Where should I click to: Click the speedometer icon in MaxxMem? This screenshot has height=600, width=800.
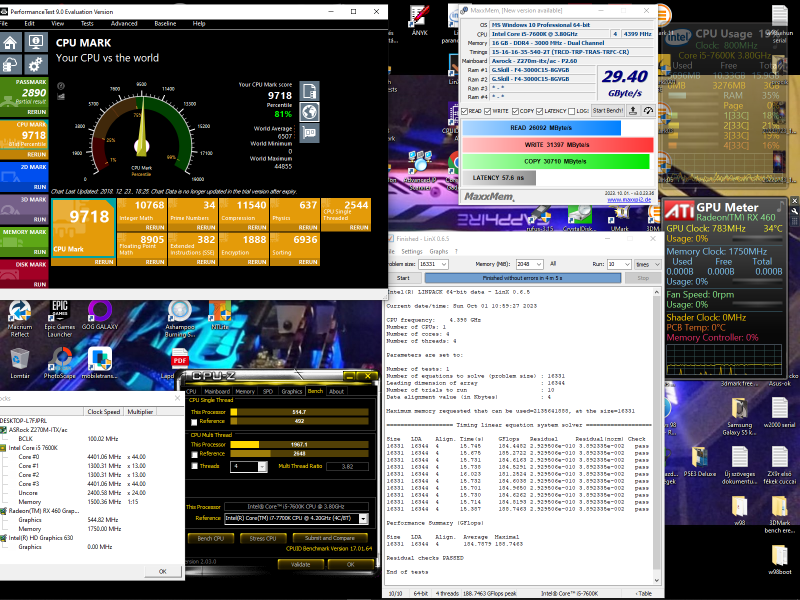(648, 111)
